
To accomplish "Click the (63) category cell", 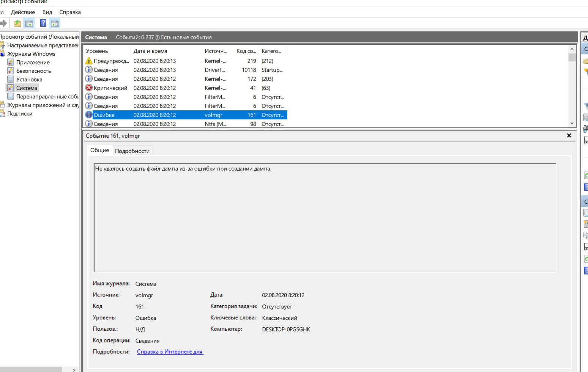I will click(x=266, y=88).
